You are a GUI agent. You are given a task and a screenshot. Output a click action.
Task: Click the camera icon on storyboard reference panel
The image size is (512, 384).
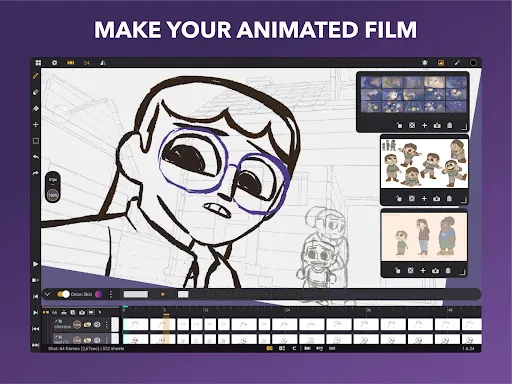tap(437, 126)
